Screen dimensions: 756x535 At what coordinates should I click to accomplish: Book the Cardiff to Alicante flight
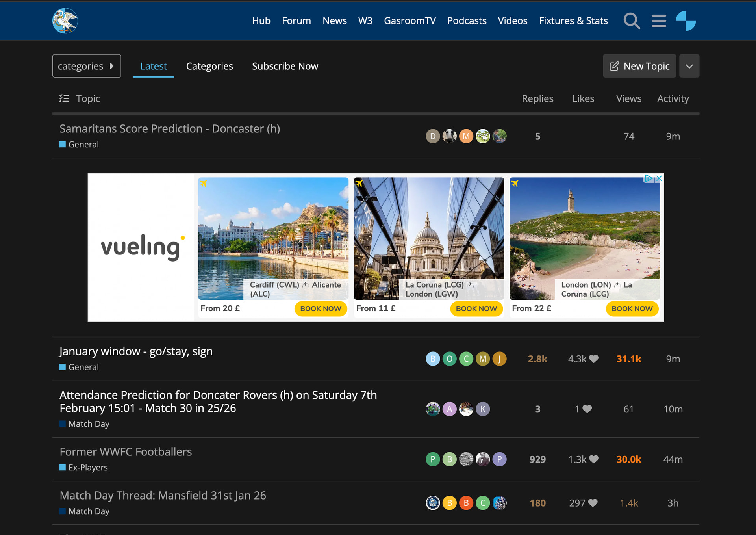pyautogui.click(x=321, y=308)
